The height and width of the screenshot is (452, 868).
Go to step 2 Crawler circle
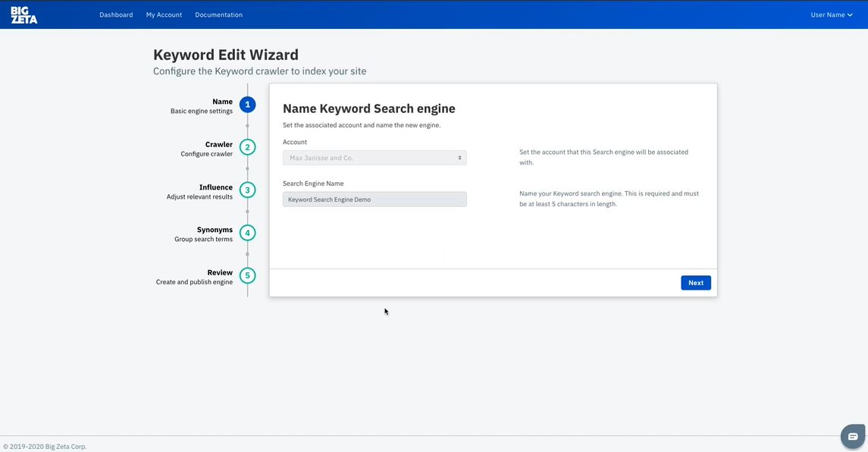pos(247,147)
